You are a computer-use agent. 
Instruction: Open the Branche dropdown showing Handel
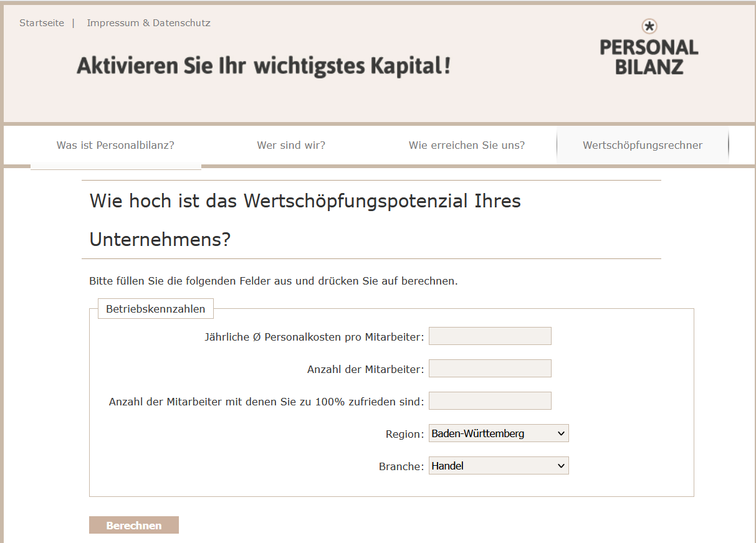coord(499,466)
